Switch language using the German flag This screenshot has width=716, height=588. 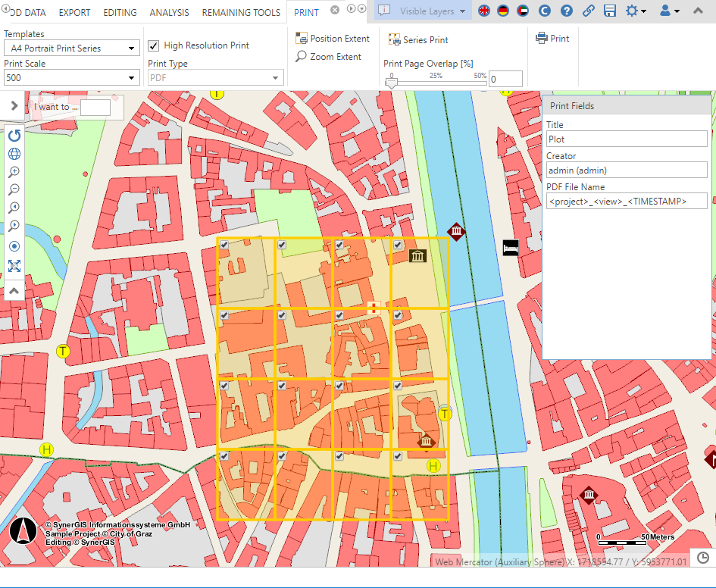(503, 11)
